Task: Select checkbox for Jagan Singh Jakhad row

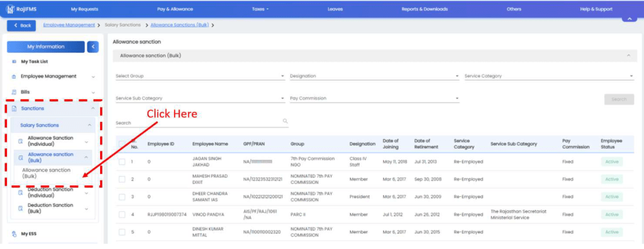Action: point(122,162)
